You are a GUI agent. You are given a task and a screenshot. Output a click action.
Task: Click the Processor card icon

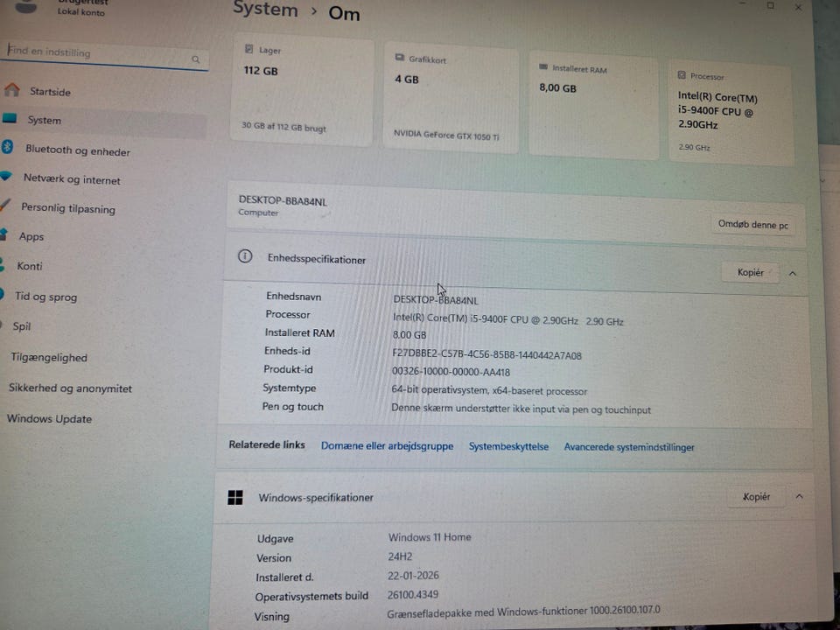(682, 75)
